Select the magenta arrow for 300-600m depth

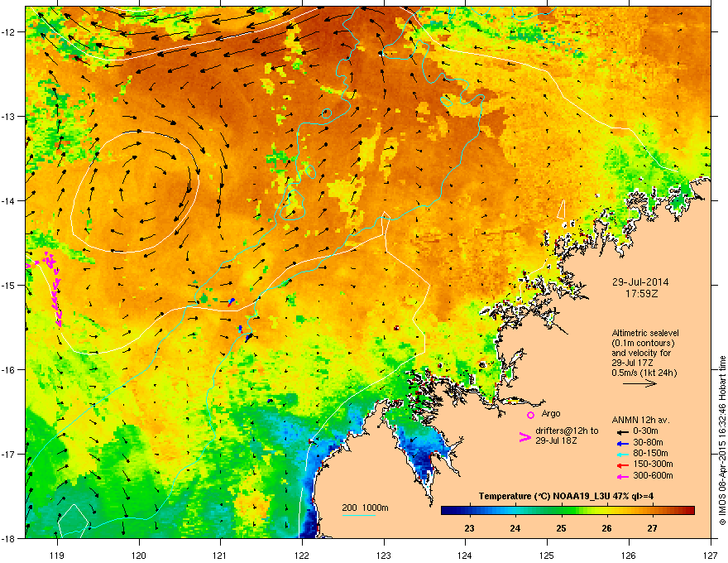tap(623, 476)
